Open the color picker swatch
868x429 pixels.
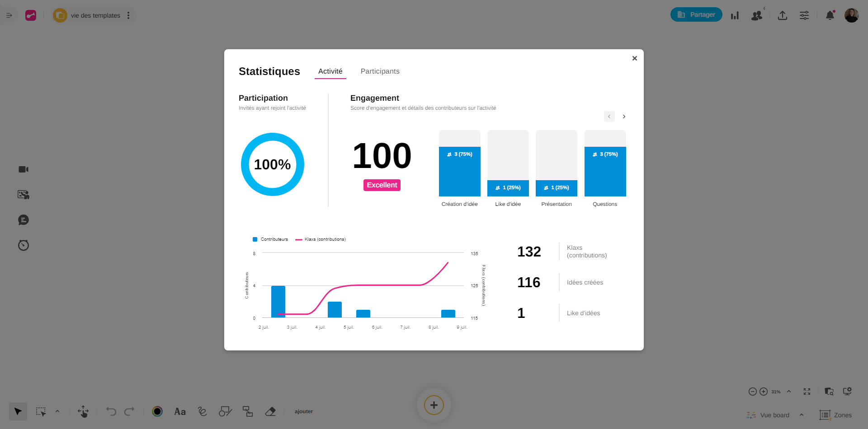(x=157, y=411)
